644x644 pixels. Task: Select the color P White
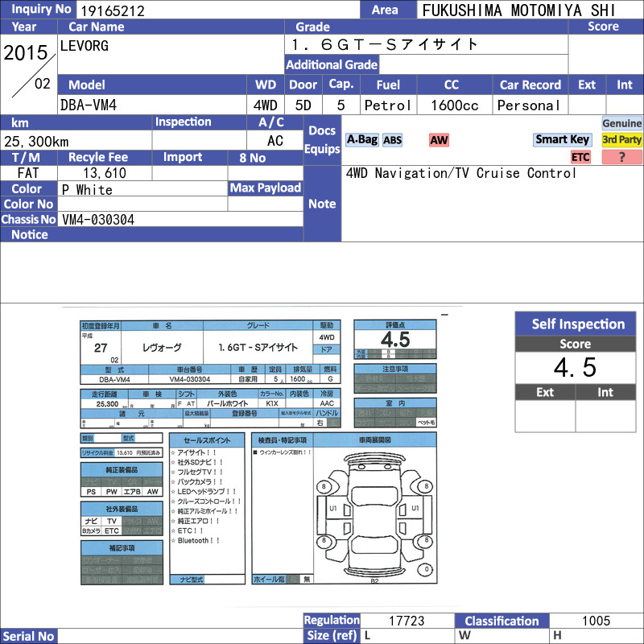pyautogui.click(x=87, y=190)
